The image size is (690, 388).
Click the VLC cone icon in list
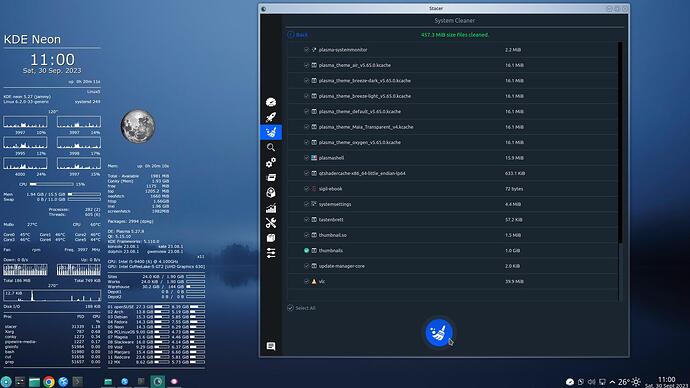[314, 282]
